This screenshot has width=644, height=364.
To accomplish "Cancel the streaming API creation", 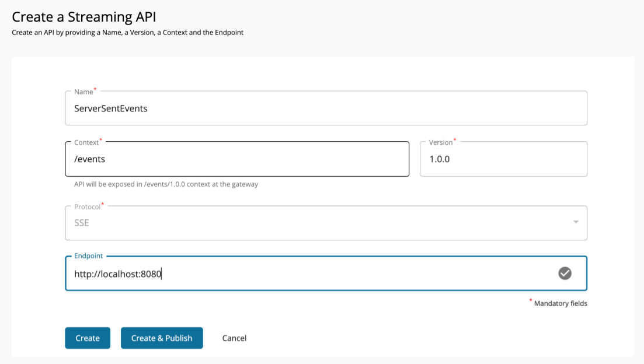I will click(234, 338).
